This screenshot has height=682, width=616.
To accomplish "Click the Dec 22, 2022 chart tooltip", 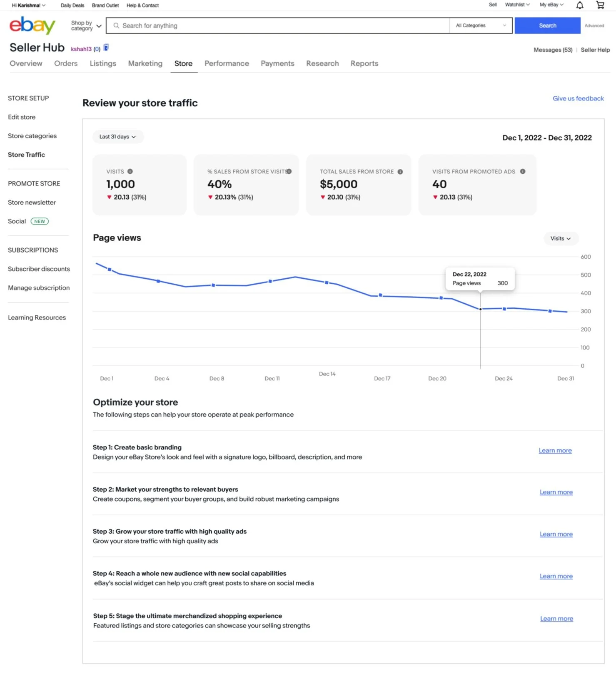I will (x=480, y=279).
